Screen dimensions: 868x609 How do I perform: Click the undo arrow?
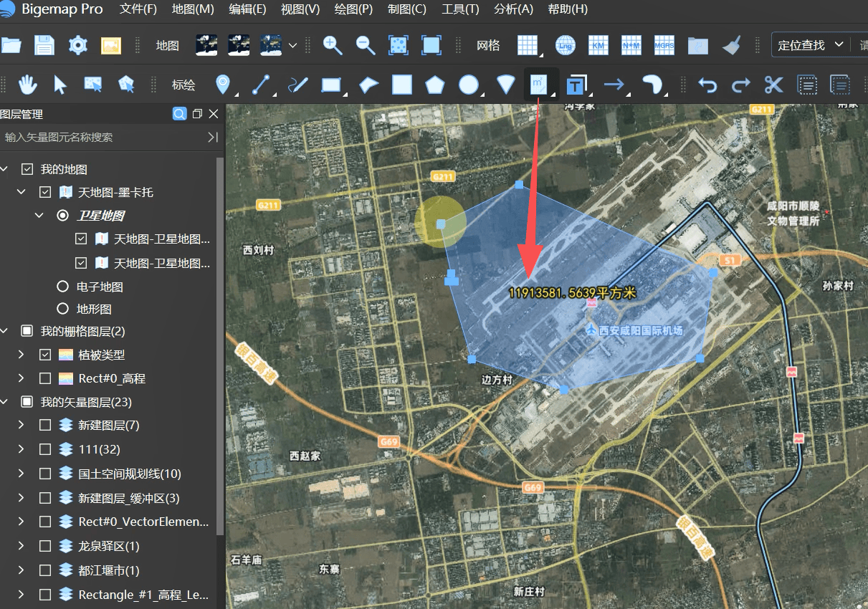[x=708, y=85]
